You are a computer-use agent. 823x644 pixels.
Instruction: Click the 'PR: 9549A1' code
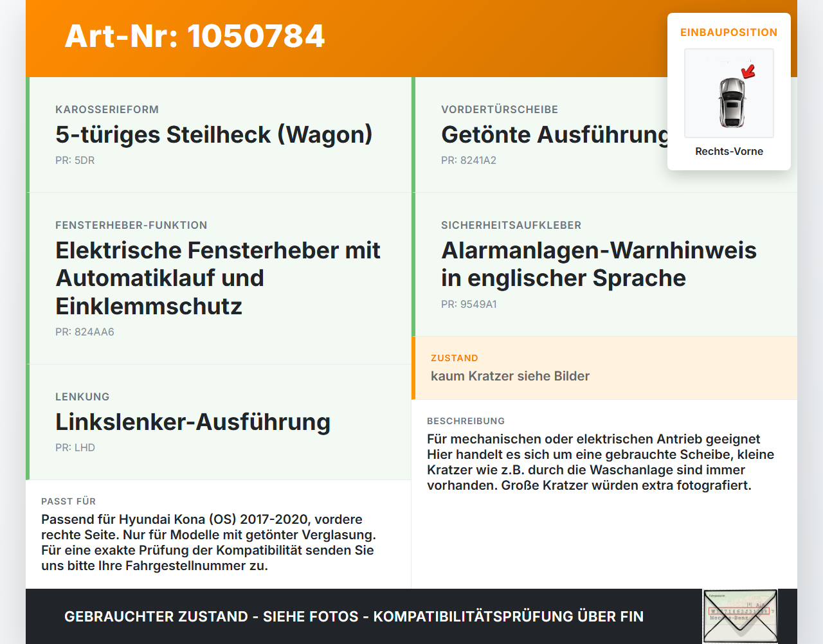coord(469,304)
